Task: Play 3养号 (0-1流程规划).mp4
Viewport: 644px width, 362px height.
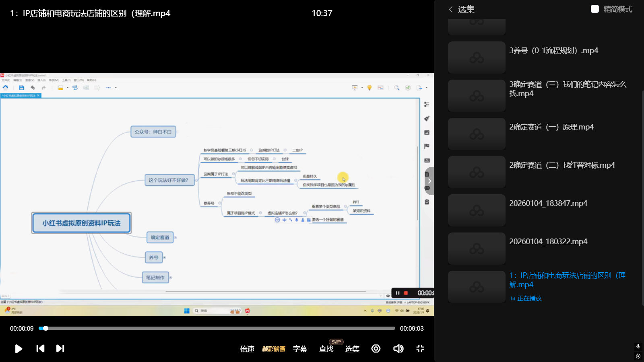Action: (553, 51)
